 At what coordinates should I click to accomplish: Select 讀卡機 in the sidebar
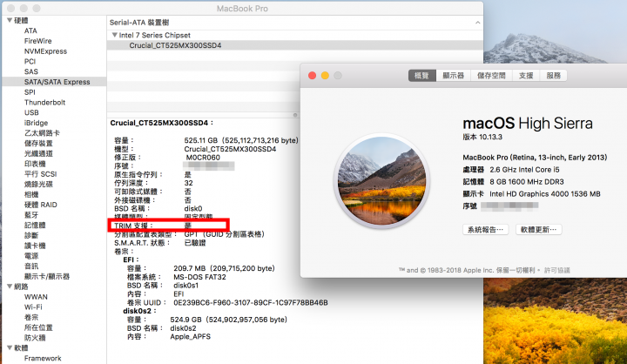click(x=35, y=246)
